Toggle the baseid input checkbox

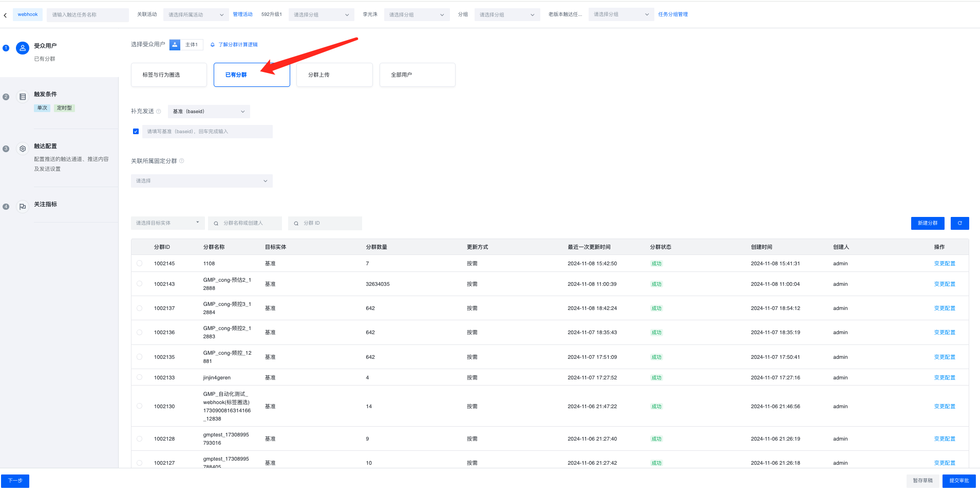(x=136, y=132)
